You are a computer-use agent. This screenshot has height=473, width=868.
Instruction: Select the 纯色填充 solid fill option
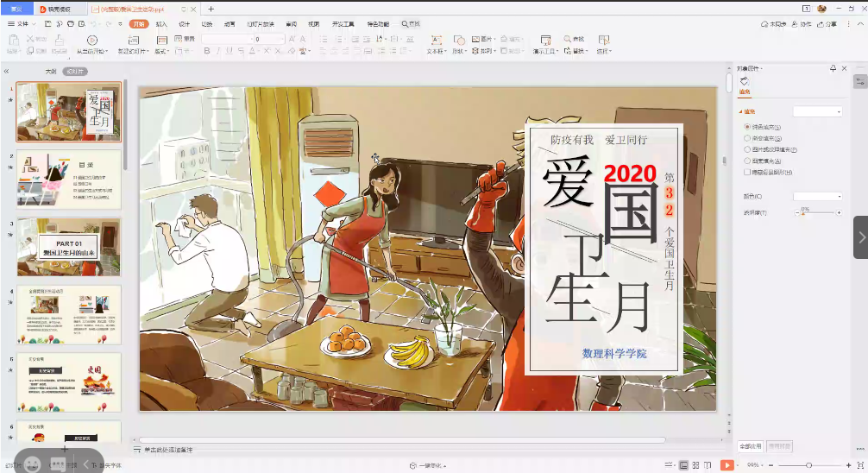tap(747, 126)
